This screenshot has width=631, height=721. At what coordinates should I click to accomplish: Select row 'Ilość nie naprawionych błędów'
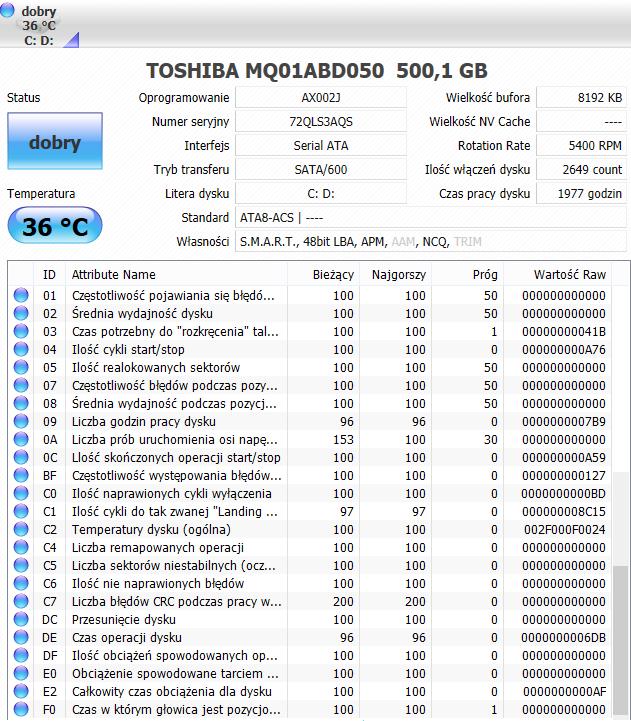click(310, 583)
